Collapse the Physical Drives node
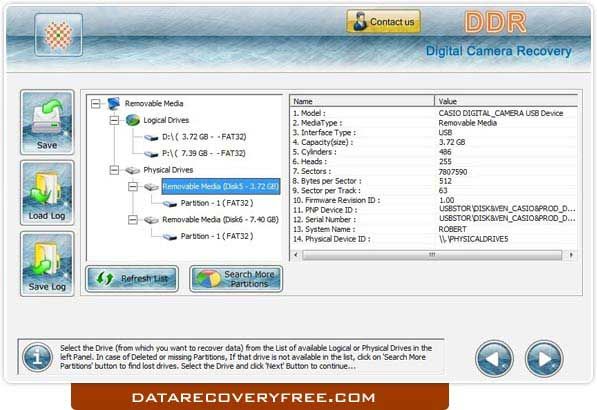597x410 pixels. click(x=114, y=170)
